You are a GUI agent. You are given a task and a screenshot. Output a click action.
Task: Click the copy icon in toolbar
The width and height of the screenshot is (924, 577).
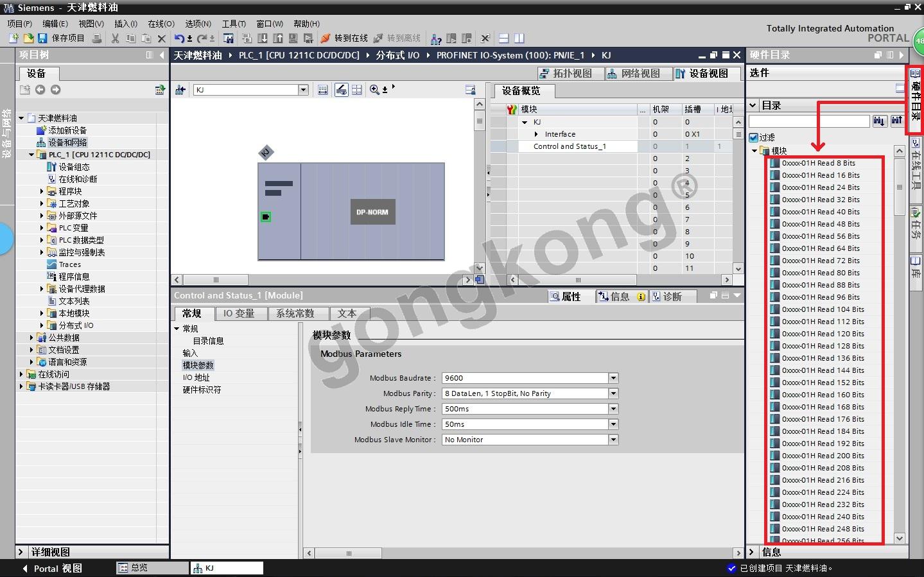pos(131,39)
